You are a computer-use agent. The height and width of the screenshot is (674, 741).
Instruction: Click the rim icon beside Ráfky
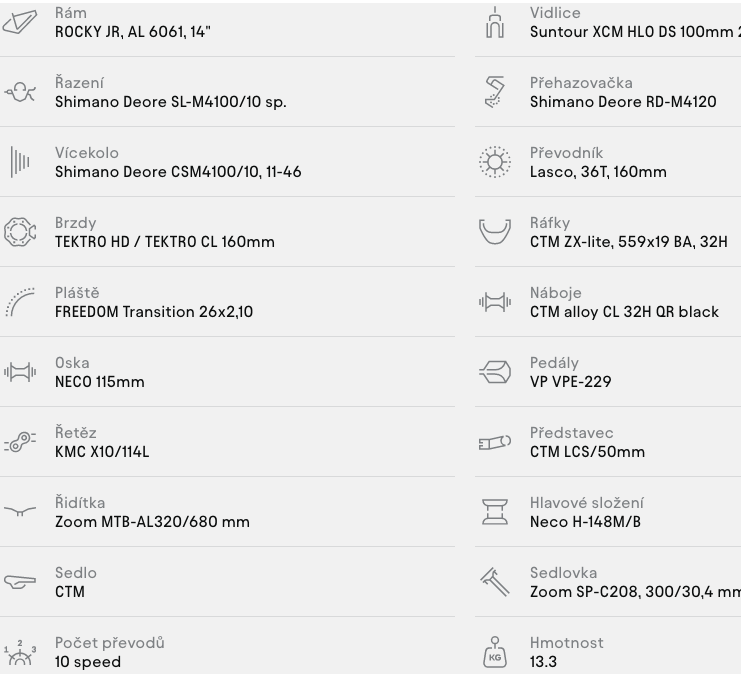[493, 232]
